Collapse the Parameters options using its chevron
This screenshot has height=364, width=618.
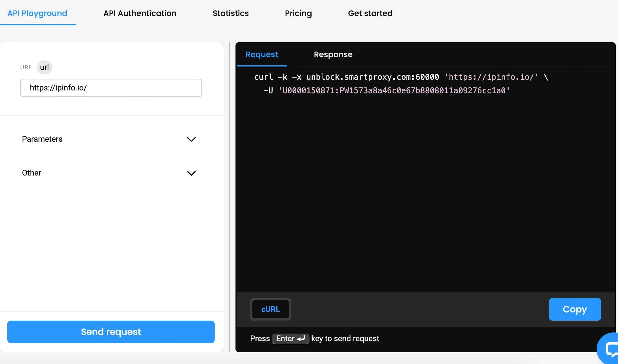pyautogui.click(x=192, y=139)
